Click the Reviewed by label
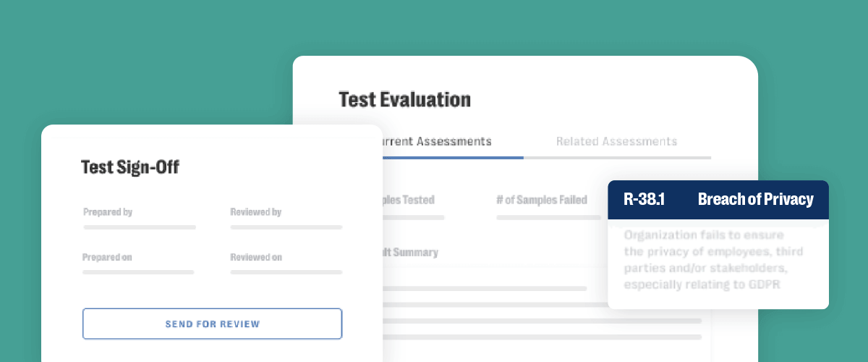The image size is (868, 362). [256, 212]
